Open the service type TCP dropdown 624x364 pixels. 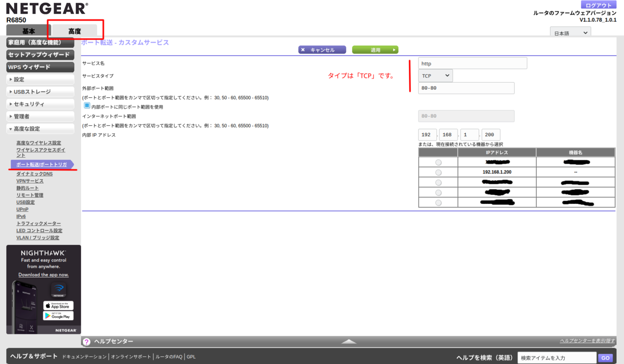pos(435,76)
